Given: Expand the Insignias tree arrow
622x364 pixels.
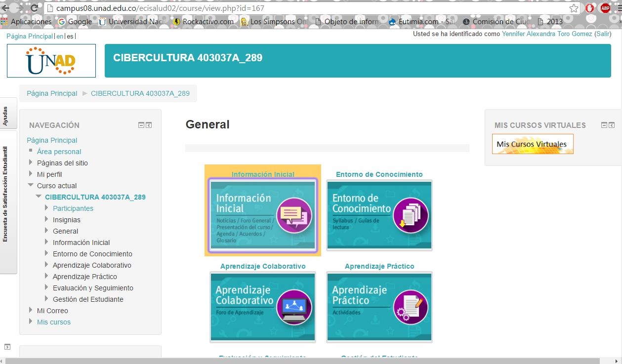Looking at the screenshot, I should (x=47, y=219).
